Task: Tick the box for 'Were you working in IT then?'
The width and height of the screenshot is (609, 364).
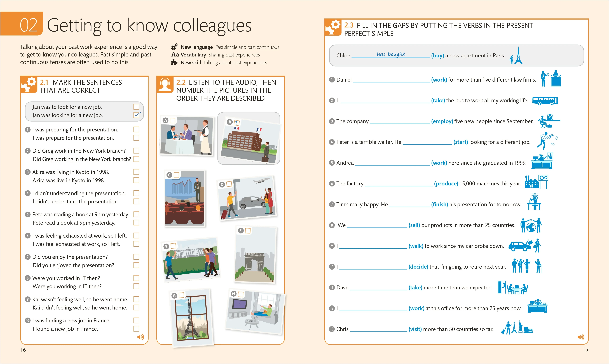Action: pos(136,286)
